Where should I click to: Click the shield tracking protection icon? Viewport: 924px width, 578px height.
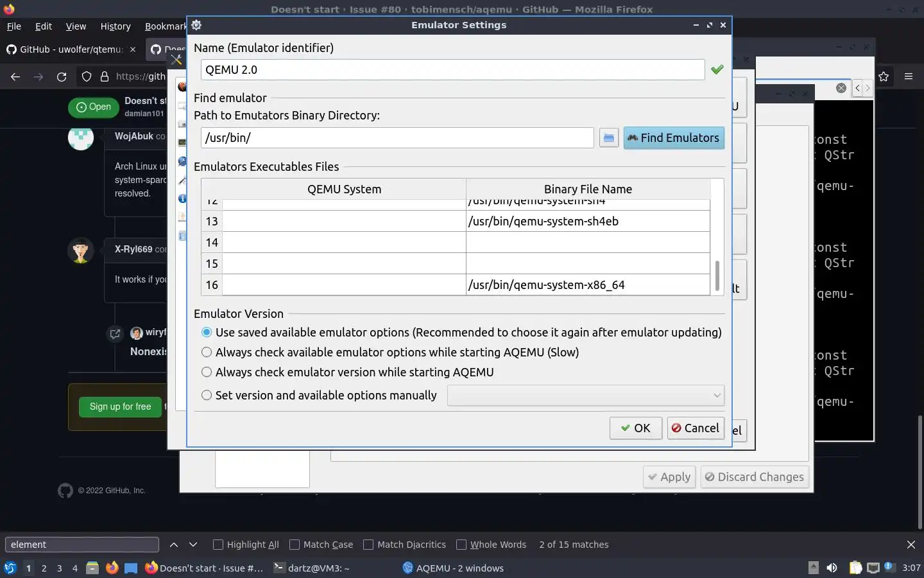click(x=87, y=76)
